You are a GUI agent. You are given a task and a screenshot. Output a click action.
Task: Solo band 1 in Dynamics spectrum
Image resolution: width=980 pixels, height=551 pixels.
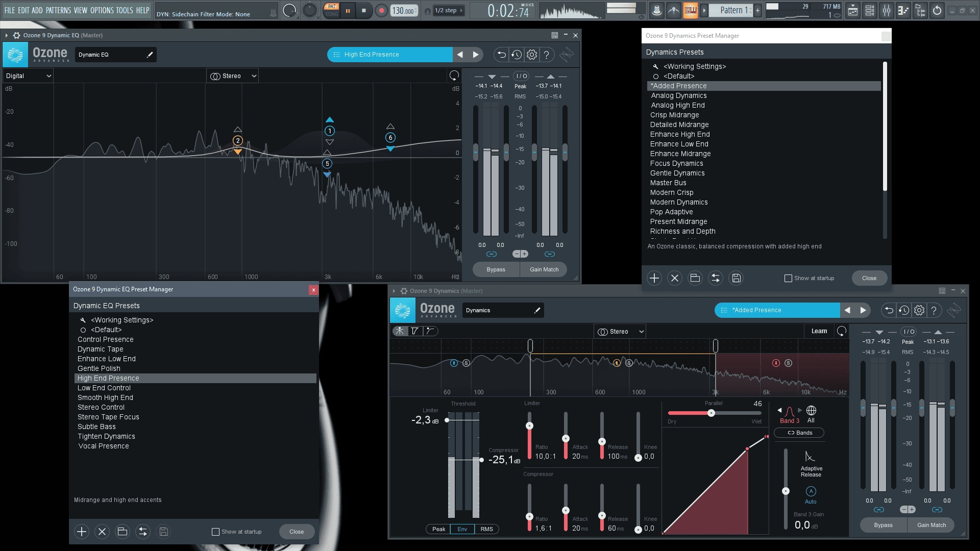(466, 363)
